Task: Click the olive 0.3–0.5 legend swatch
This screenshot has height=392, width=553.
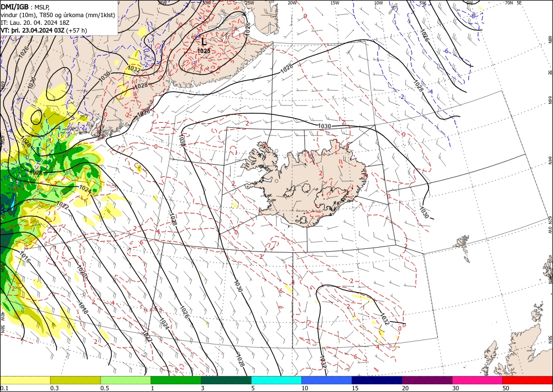Action: pyautogui.click(x=75, y=380)
